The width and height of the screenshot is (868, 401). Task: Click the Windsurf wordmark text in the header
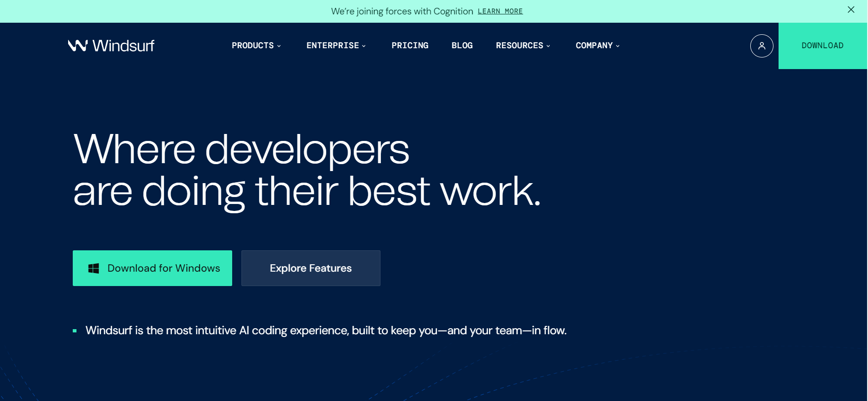tap(123, 45)
